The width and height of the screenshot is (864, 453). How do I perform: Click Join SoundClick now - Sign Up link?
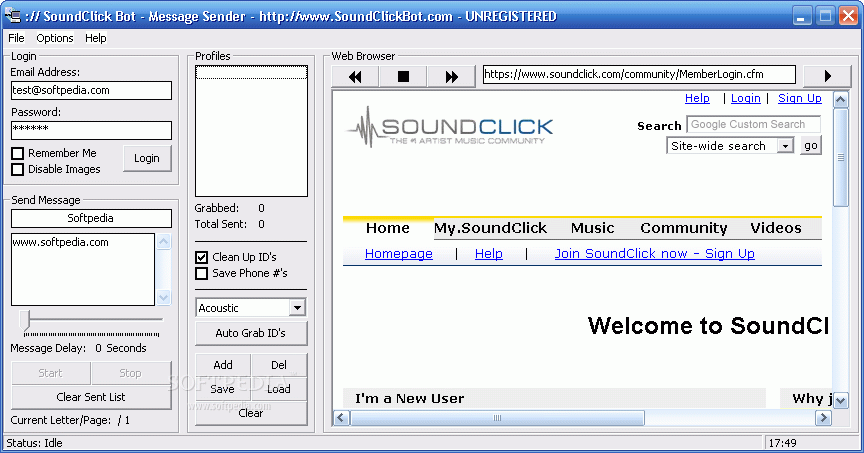[x=655, y=254]
